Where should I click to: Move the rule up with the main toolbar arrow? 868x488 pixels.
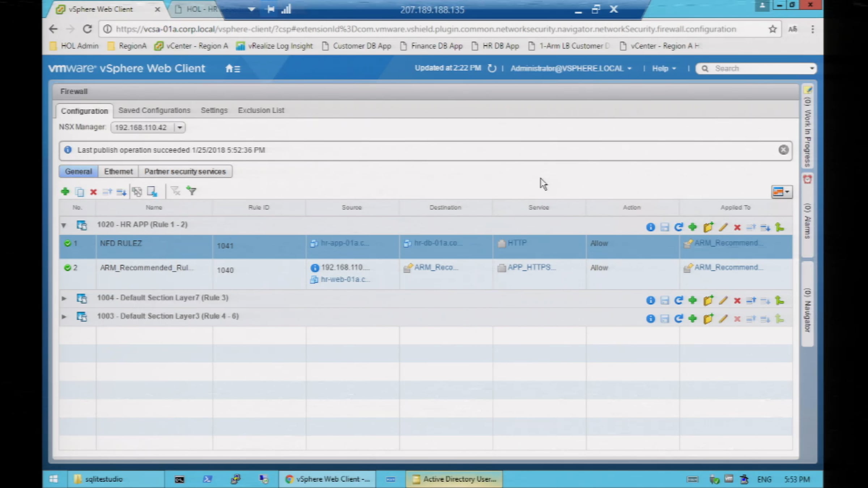[107, 192]
